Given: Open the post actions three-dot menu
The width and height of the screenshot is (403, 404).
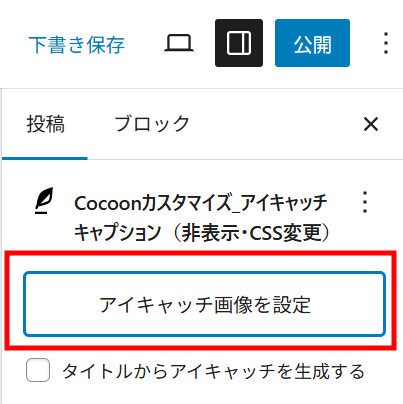Looking at the screenshot, I should pos(365,202).
